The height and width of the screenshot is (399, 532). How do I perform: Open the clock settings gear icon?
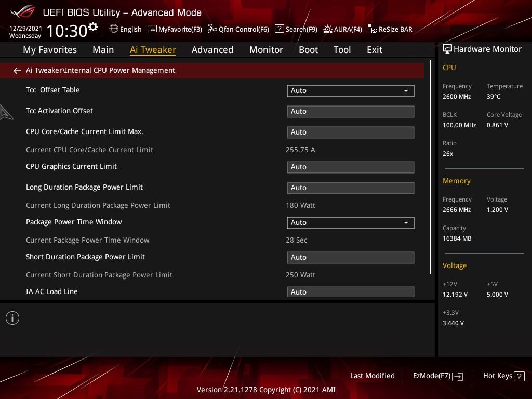[93, 27]
